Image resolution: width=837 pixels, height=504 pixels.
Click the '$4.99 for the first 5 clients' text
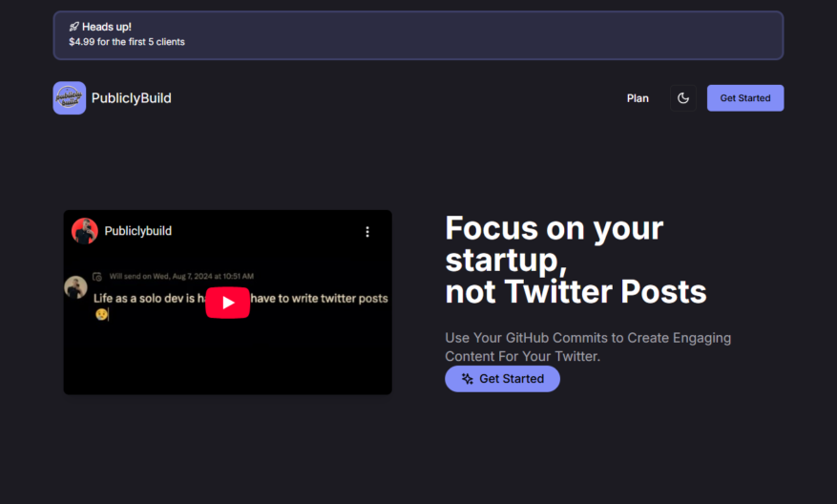tap(127, 42)
